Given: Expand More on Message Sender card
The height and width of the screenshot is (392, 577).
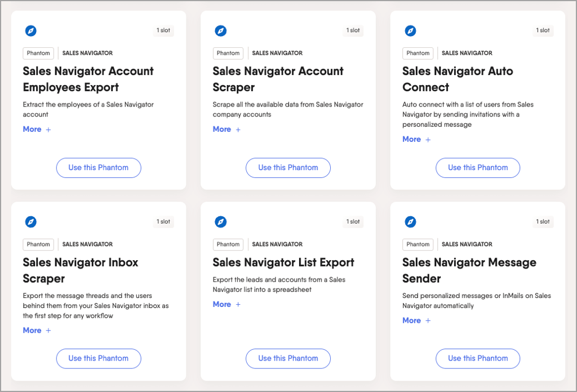Looking at the screenshot, I should 416,321.
